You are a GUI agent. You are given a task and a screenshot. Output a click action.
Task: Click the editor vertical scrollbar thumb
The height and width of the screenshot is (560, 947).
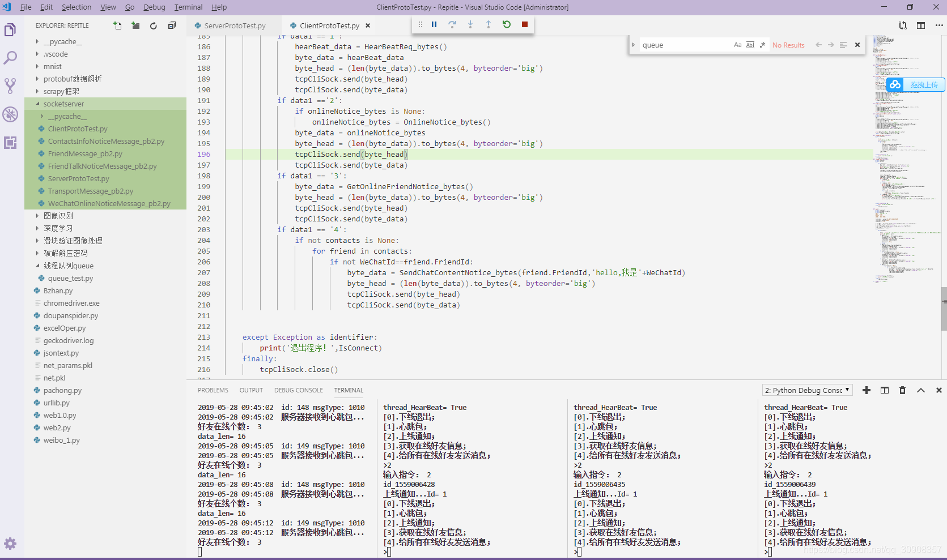click(944, 309)
